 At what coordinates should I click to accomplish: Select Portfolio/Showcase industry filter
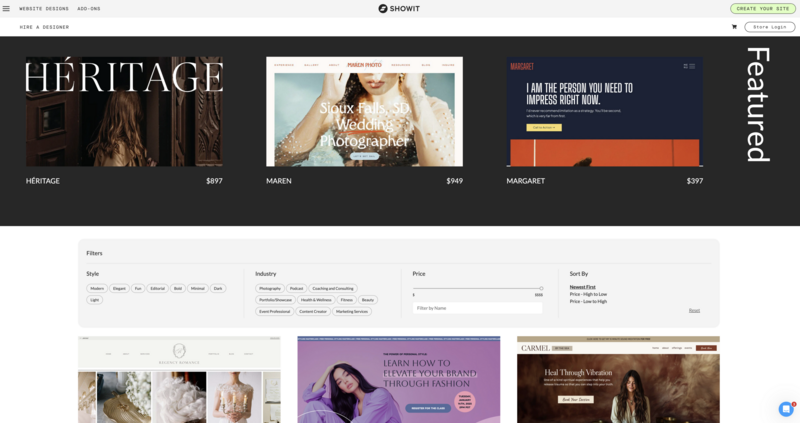(276, 300)
